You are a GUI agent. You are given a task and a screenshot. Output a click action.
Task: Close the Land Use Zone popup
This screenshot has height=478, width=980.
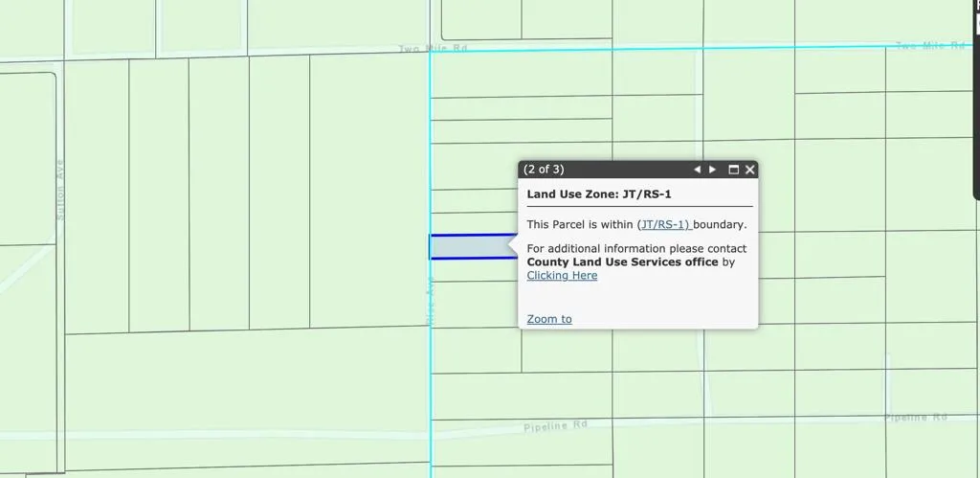750,170
